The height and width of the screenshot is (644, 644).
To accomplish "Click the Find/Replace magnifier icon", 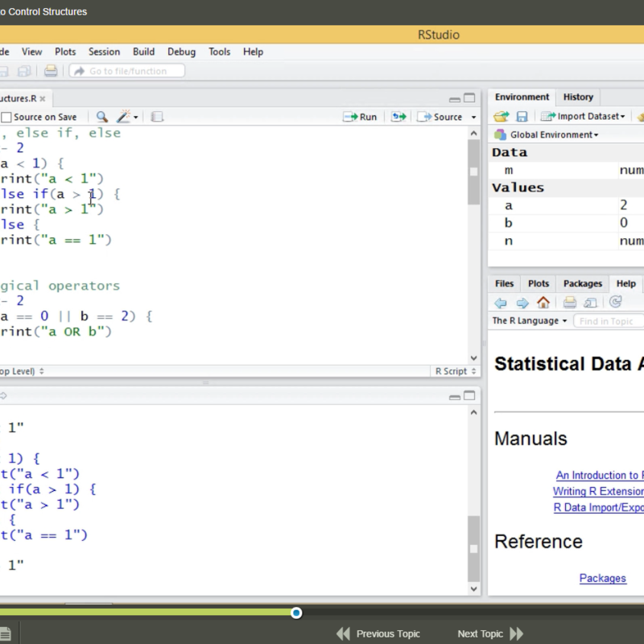I will 102,117.
